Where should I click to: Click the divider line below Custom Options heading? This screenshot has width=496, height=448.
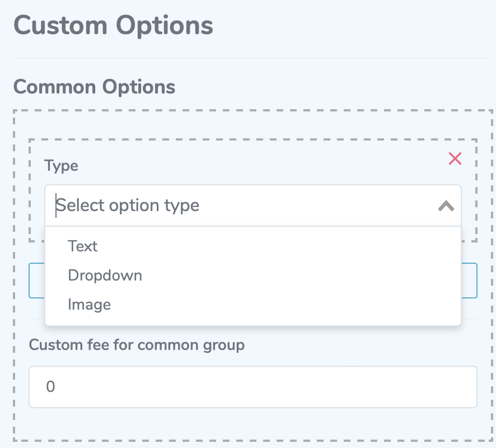pyautogui.click(x=253, y=58)
